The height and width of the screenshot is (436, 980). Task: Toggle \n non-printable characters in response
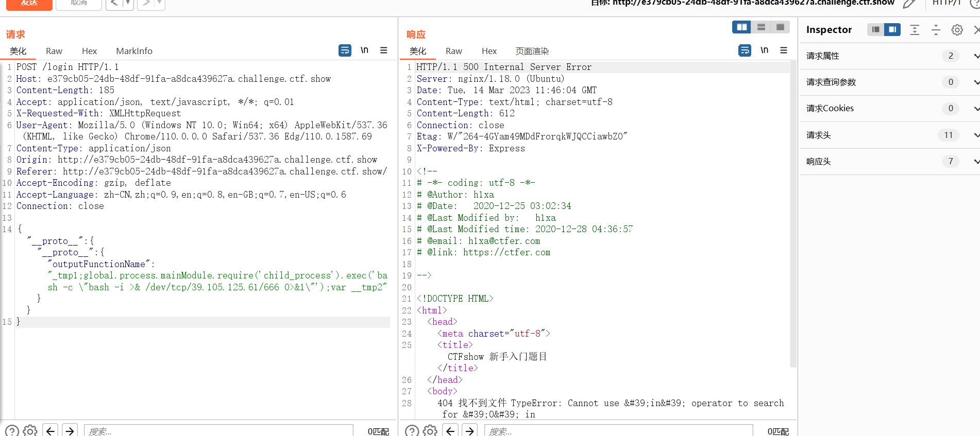coord(764,50)
